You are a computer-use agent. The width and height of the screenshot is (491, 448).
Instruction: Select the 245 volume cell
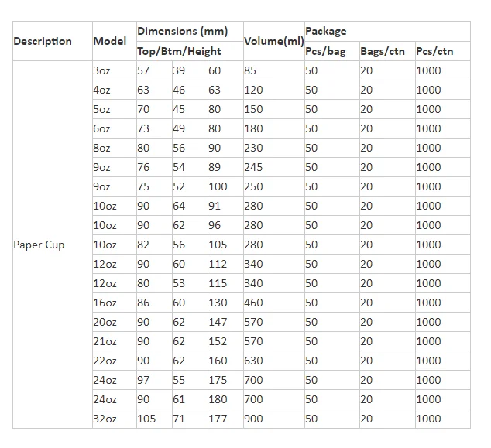[x=253, y=168]
